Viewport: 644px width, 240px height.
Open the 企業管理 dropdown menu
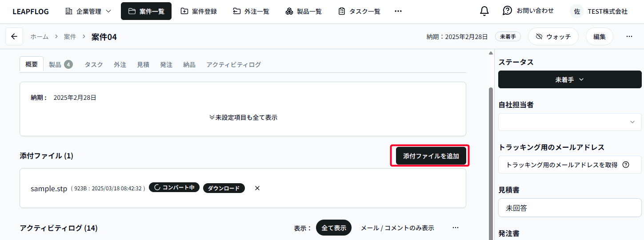click(88, 12)
